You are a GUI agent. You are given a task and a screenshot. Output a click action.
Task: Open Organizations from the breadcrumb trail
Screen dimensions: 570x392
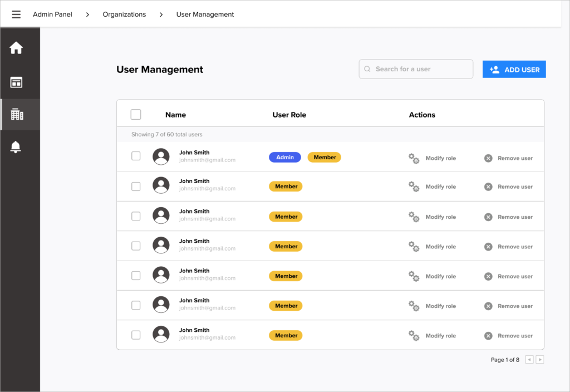[x=124, y=14]
